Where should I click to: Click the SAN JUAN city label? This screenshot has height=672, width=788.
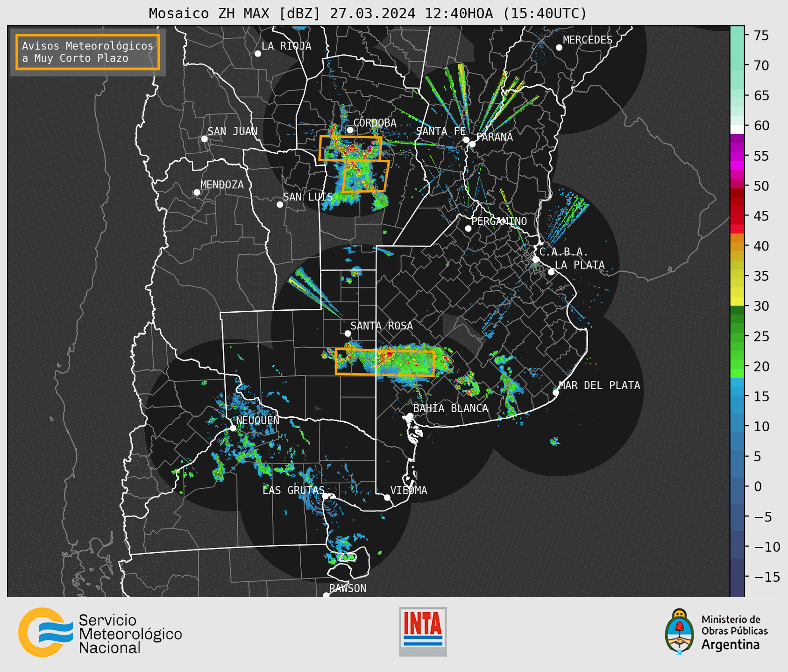pos(232,131)
